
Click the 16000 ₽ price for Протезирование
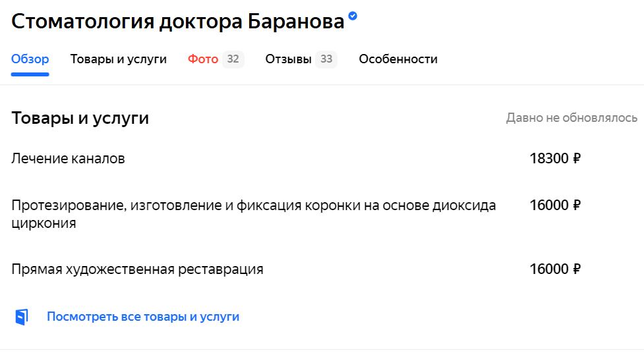coord(555,205)
